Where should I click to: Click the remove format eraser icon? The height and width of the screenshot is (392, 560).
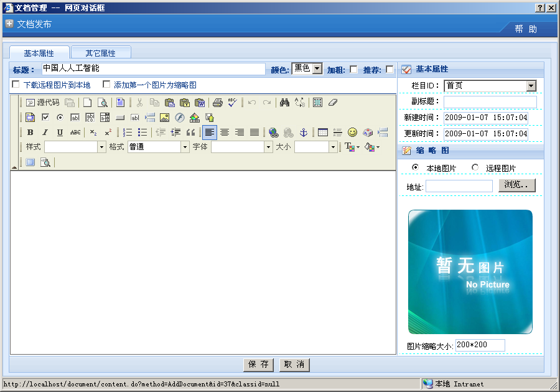pos(332,103)
